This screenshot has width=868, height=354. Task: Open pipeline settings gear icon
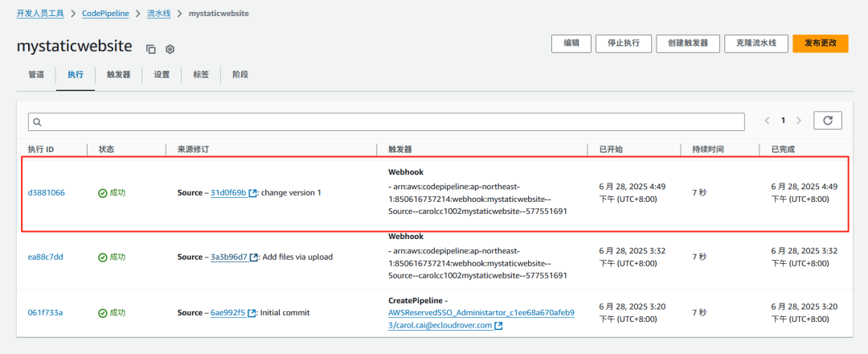[x=170, y=49]
